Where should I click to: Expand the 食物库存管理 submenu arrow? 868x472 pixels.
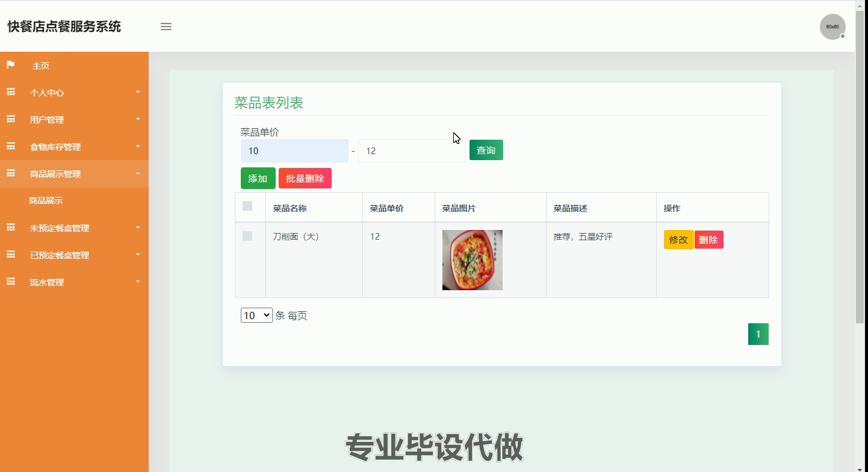tap(138, 146)
